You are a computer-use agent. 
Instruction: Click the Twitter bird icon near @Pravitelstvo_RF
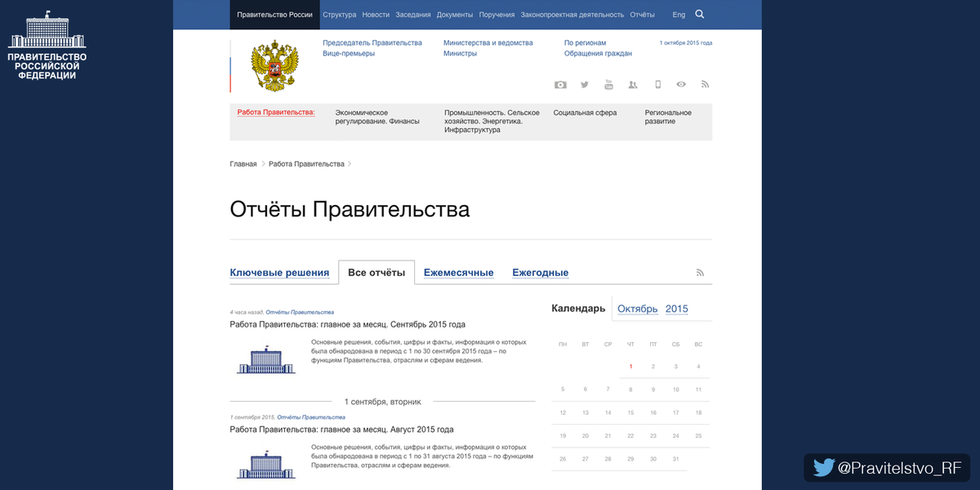tap(824, 468)
